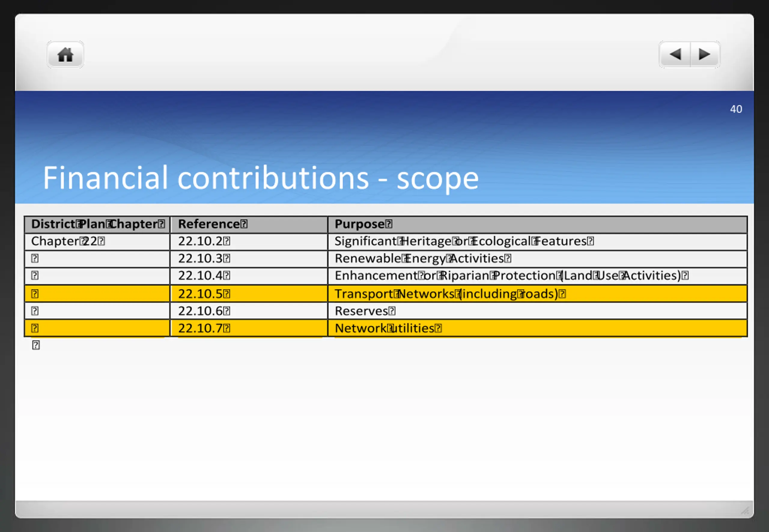Image resolution: width=769 pixels, height=532 pixels.
Task: Click the Home icon button
Action: [65, 55]
